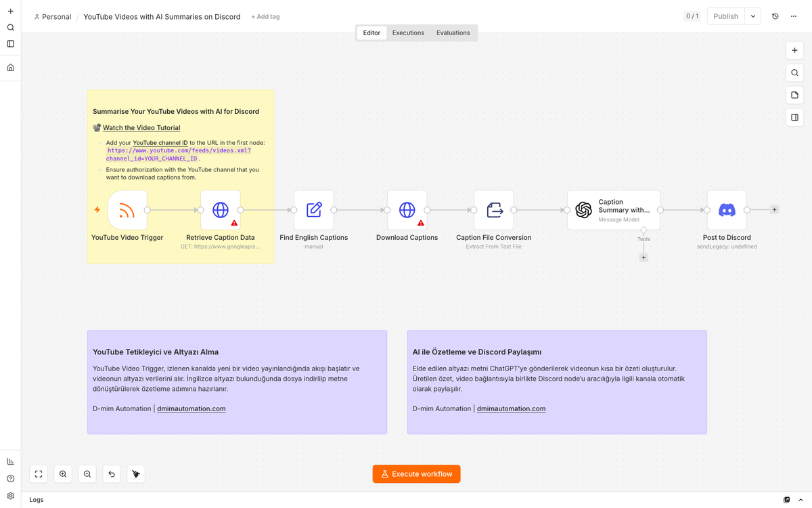The height and width of the screenshot is (508, 812).
Task: Open the Publish dropdown arrow
Action: [753, 16]
